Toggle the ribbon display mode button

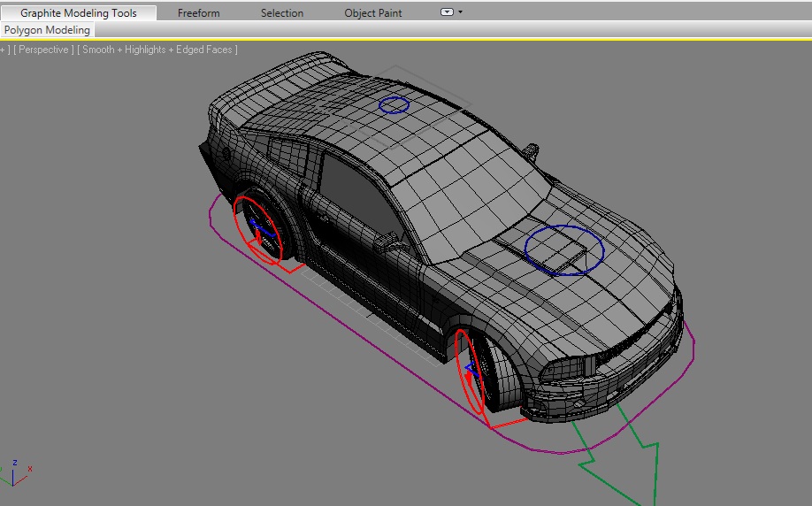447,11
